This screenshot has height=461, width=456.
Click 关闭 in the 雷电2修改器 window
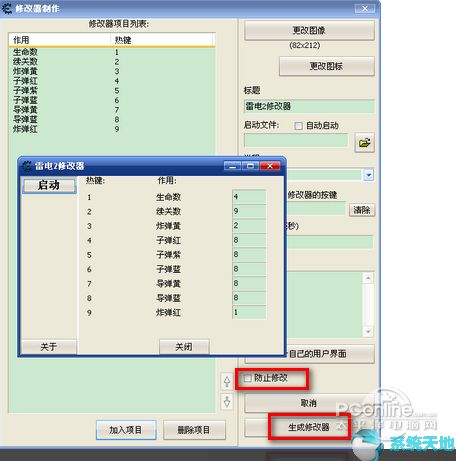[x=184, y=347]
